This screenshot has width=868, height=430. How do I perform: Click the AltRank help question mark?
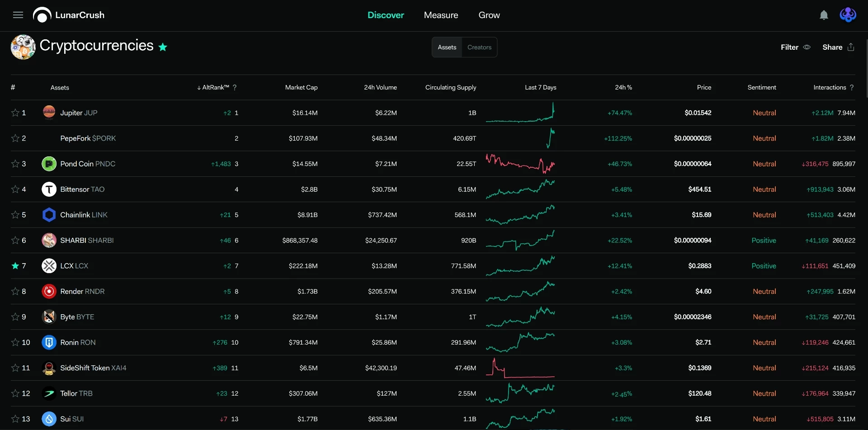(x=235, y=88)
